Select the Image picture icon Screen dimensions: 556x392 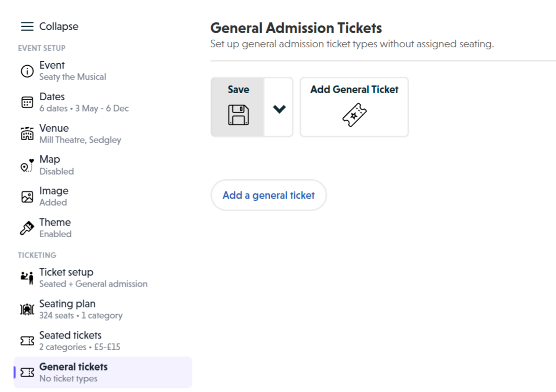[x=26, y=196]
